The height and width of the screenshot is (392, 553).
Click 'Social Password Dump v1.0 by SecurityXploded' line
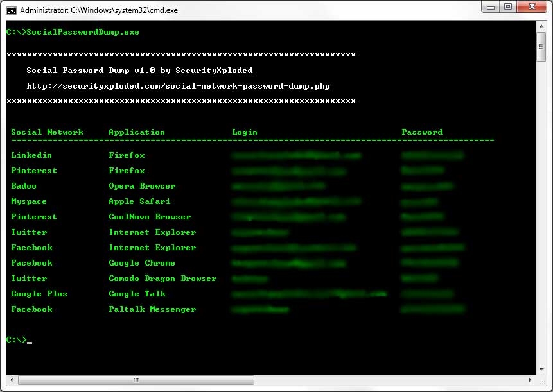pos(139,71)
